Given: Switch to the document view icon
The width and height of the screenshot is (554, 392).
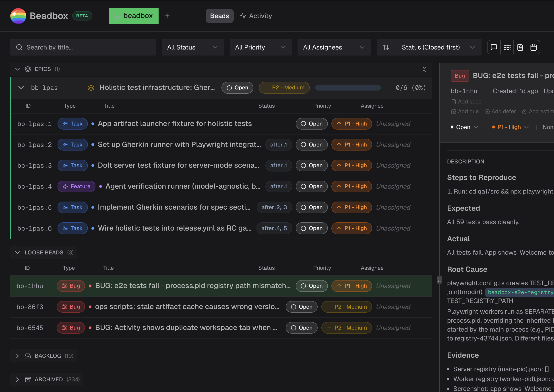Looking at the screenshot, I should (521, 47).
